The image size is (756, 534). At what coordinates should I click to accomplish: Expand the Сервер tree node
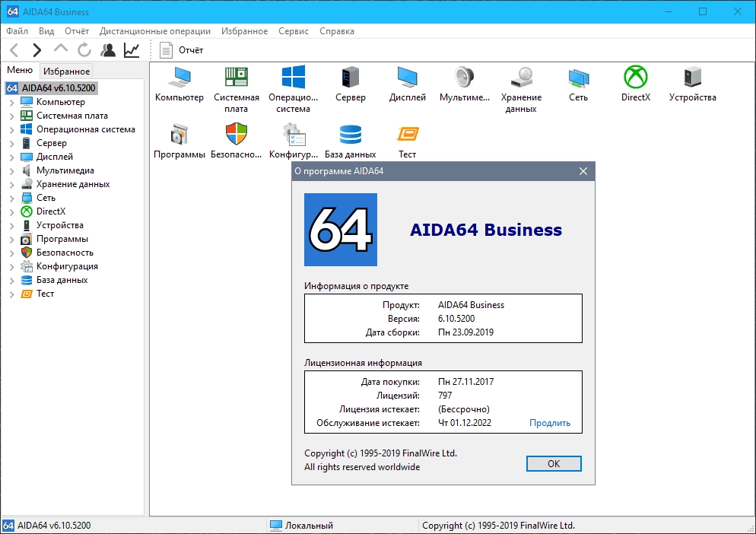click(x=12, y=143)
